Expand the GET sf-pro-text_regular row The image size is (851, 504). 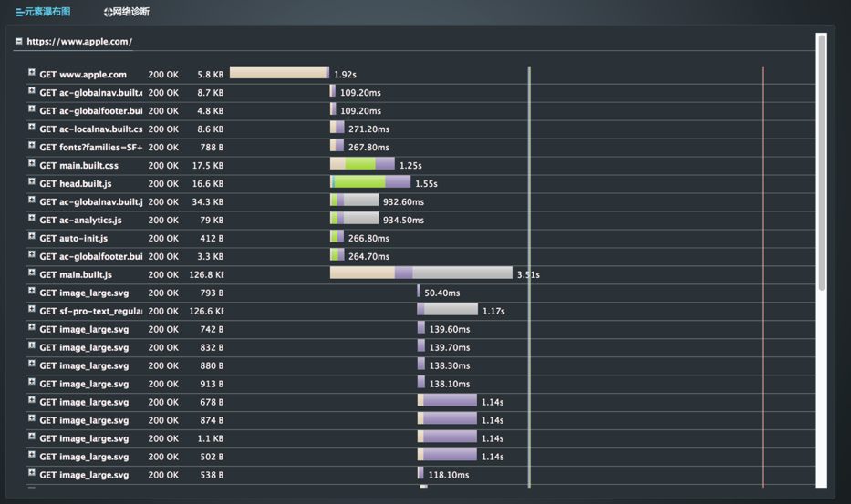(32, 309)
